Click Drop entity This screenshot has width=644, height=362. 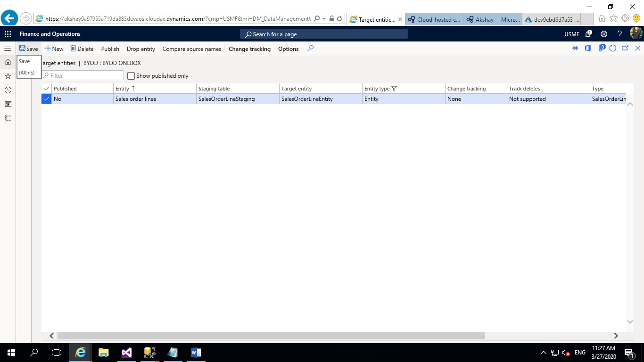[141, 49]
